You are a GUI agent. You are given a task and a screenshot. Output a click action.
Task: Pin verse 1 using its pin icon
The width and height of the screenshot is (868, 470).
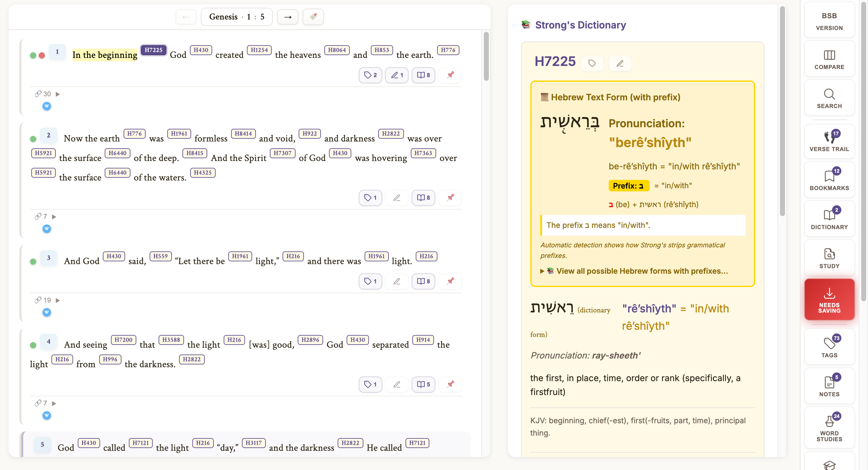pyautogui.click(x=450, y=75)
